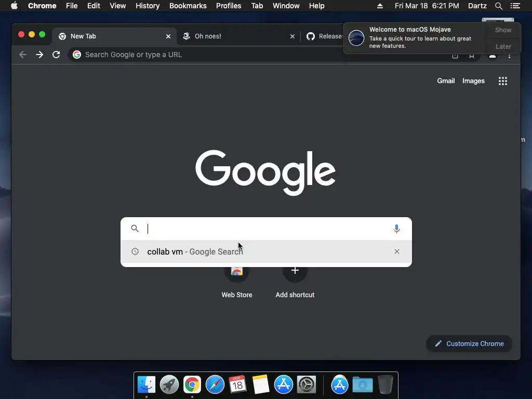
Task: Click the eject icon in menu bar
Action: coord(380,6)
